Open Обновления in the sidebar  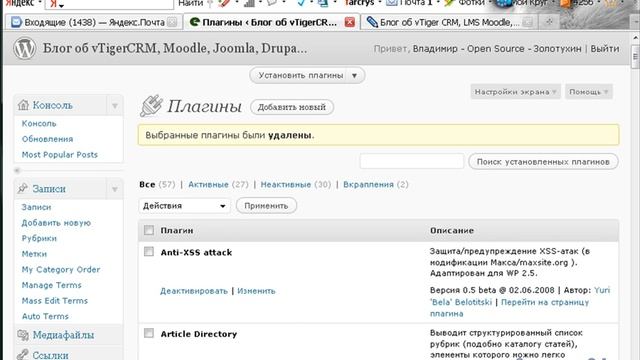pos(47,139)
